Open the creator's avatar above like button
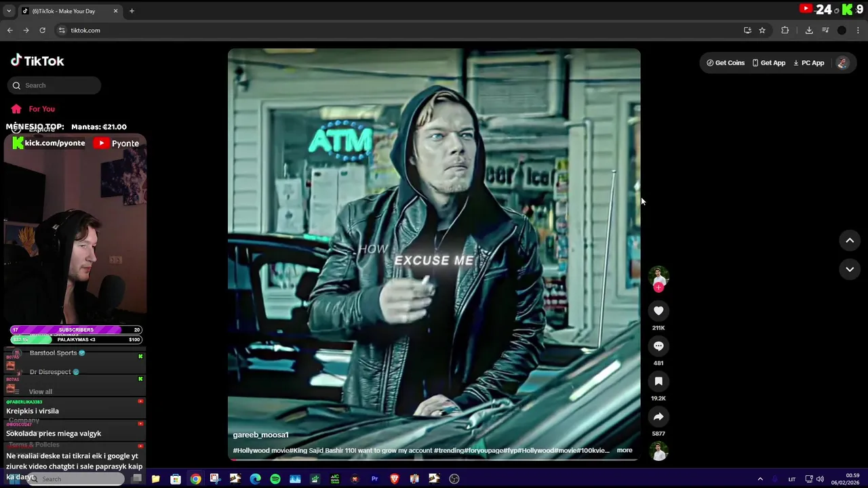868x488 pixels. [x=658, y=276]
